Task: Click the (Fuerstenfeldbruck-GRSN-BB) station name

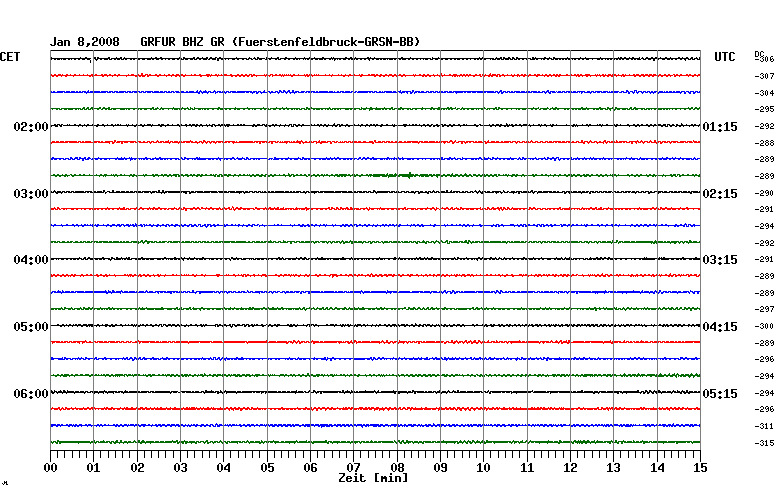Action: click(326, 42)
